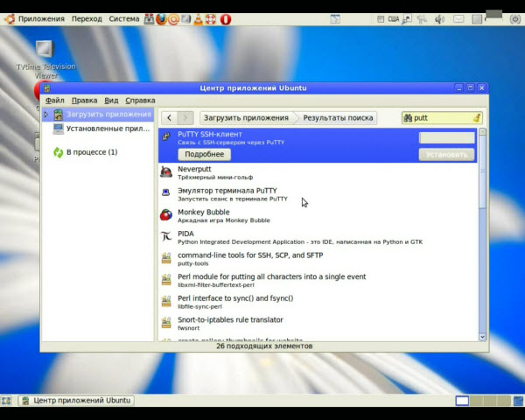Screen dimensions: 525x420
Task: Open the Справка menu
Action: coord(140,101)
